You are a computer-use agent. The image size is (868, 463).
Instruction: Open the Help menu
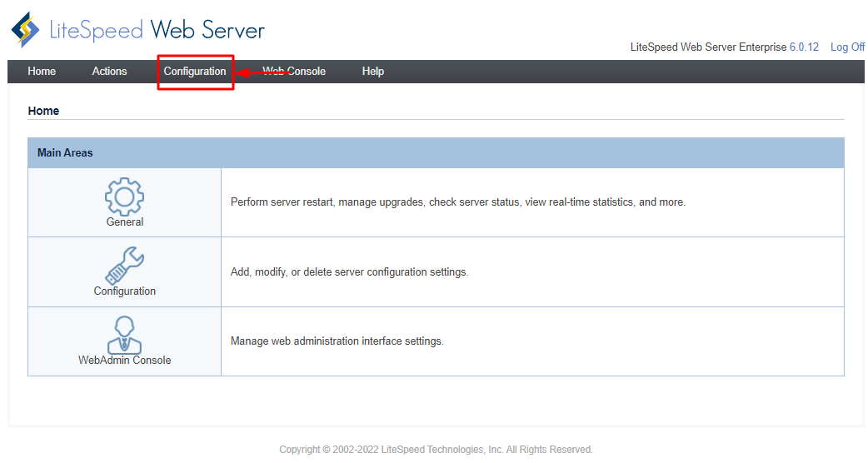(x=372, y=72)
